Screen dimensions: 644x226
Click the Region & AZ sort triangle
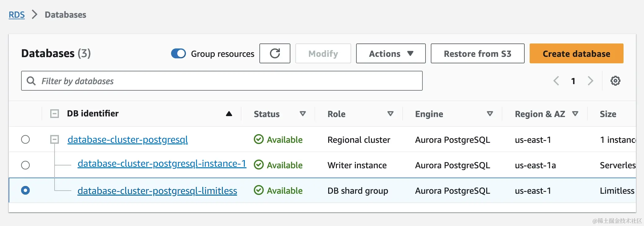click(x=575, y=114)
